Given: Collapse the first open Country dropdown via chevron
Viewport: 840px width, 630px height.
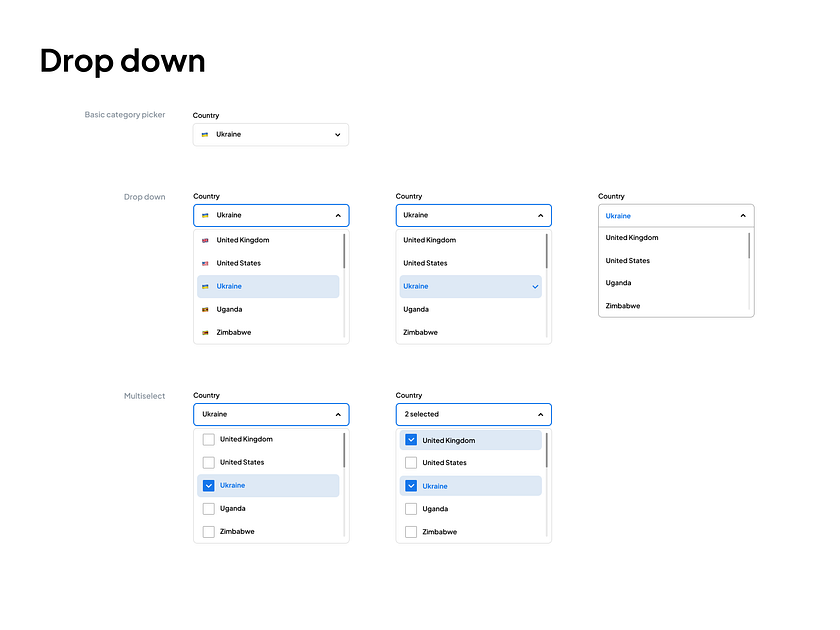Looking at the screenshot, I should coord(337,215).
